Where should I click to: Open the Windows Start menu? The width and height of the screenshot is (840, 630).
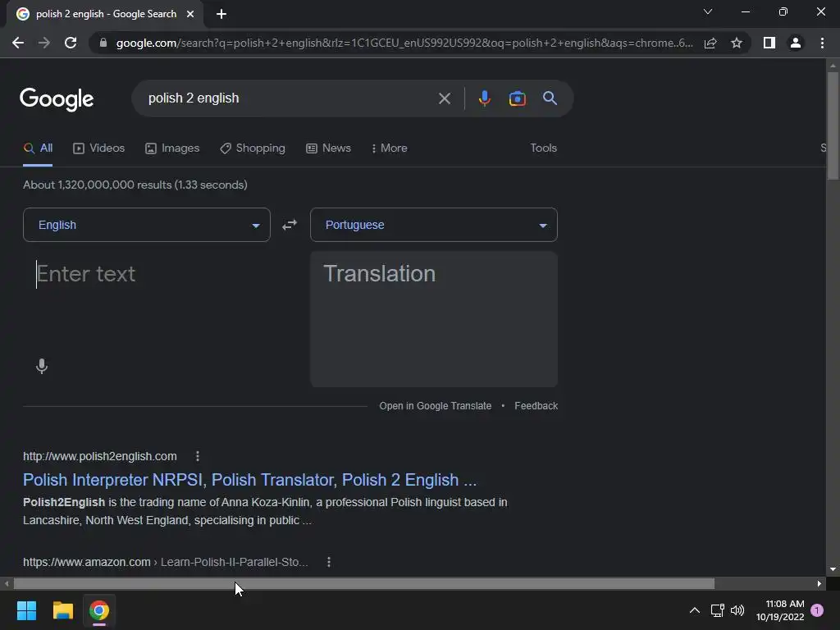(26, 610)
